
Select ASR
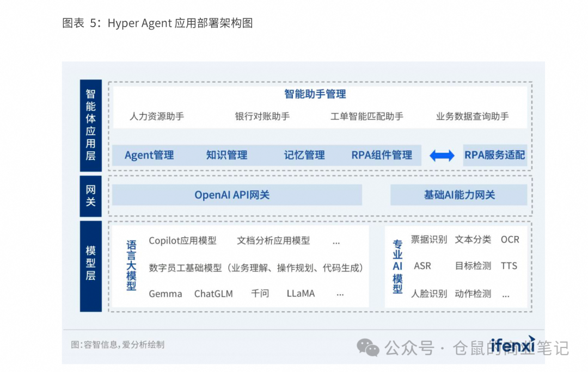pyautogui.click(x=422, y=266)
